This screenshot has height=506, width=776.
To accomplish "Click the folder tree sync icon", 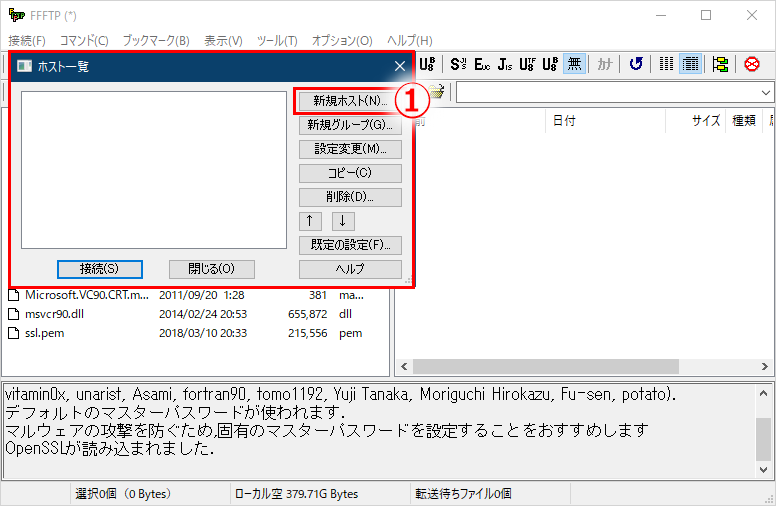I will tap(720, 64).
